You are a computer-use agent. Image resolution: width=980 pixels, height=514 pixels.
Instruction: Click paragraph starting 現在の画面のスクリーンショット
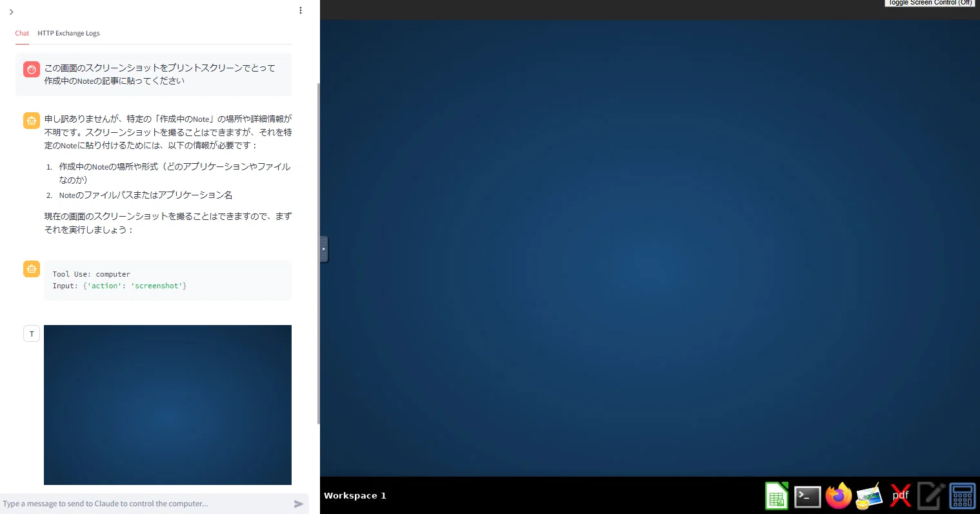tap(168, 222)
